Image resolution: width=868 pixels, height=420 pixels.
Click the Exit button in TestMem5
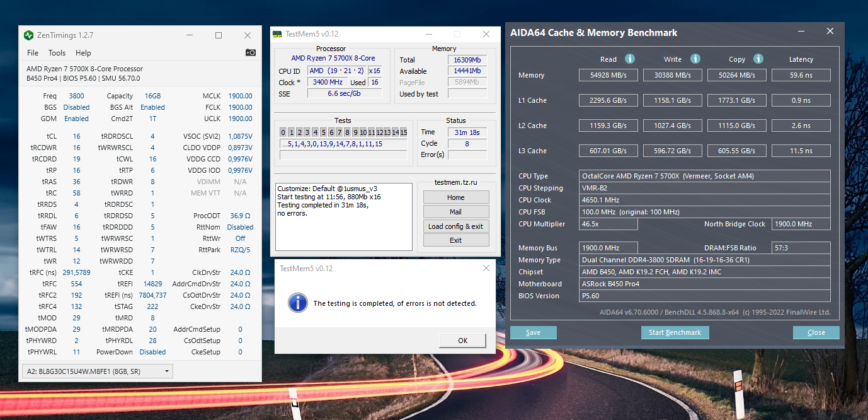tap(456, 240)
